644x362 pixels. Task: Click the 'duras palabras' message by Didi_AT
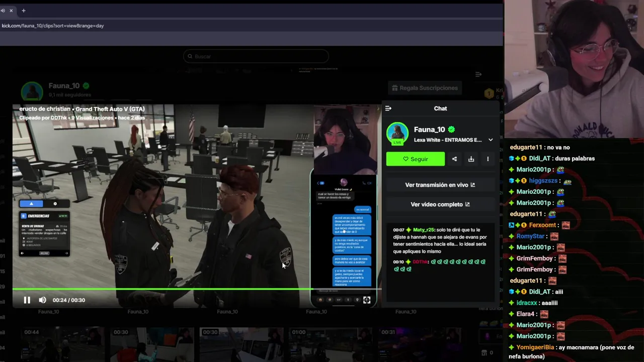(x=575, y=159)
